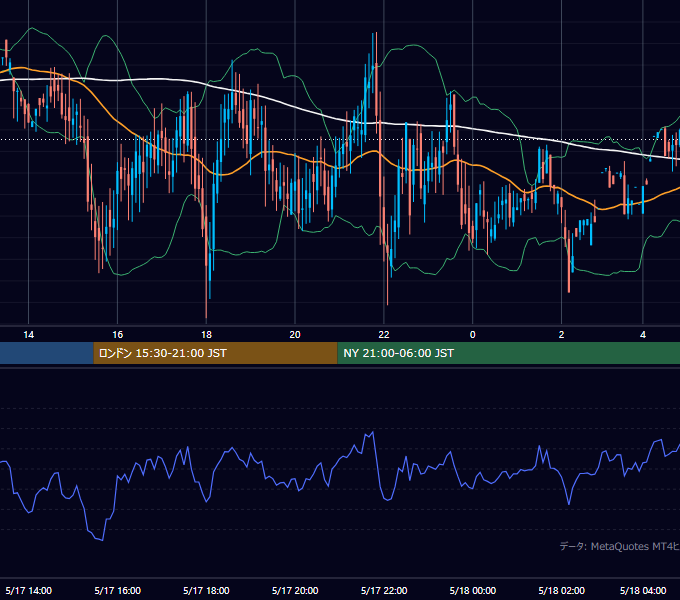Click the 5/17 22:00 time label
Screen dimensions: 680x600
pos(384,590)
